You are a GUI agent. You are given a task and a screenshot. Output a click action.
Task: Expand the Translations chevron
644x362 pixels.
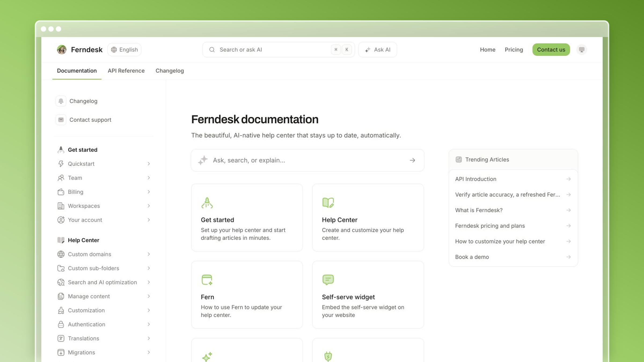[x=149, y=338]
